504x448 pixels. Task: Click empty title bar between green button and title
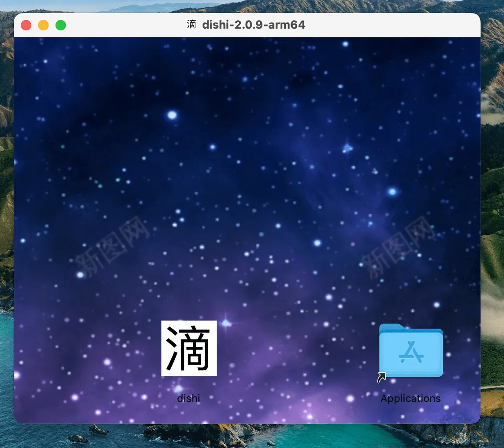click(x=126, y=25)
